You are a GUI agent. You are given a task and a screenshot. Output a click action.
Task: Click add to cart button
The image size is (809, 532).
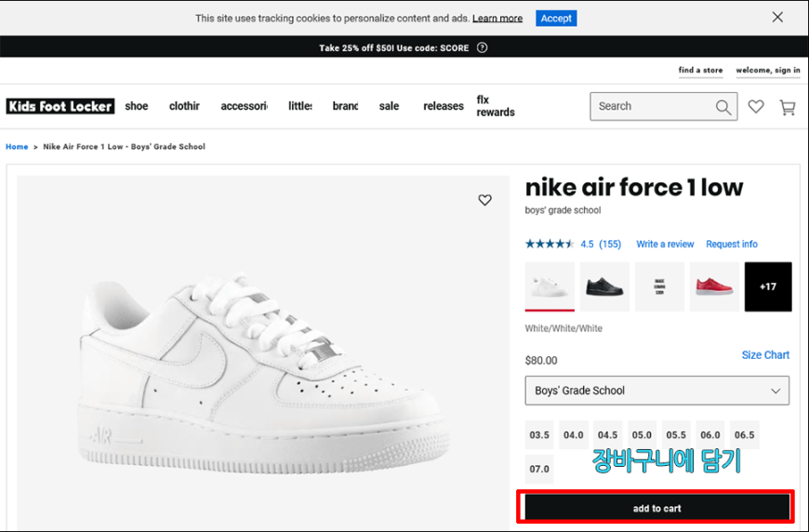point(656,508)
